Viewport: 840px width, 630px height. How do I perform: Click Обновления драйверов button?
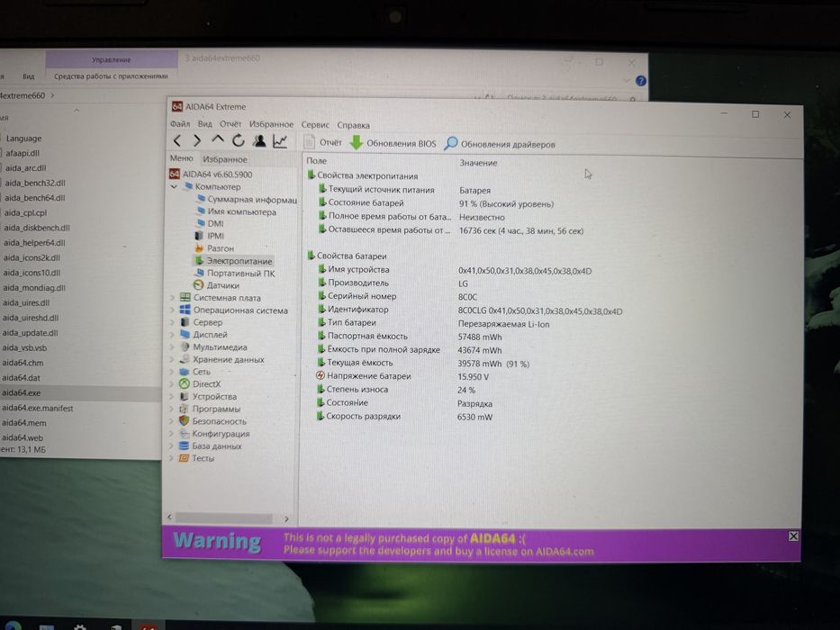point(500,144)
